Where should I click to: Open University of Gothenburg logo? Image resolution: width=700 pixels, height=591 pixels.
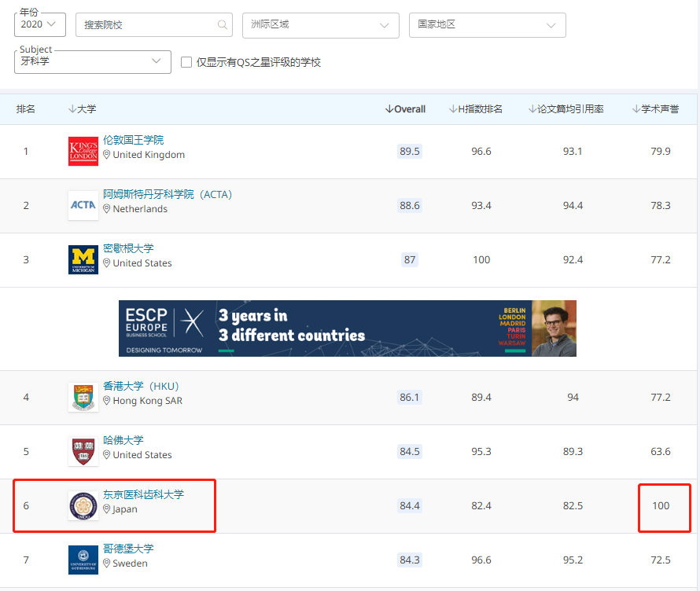click(x=83, y=560)
